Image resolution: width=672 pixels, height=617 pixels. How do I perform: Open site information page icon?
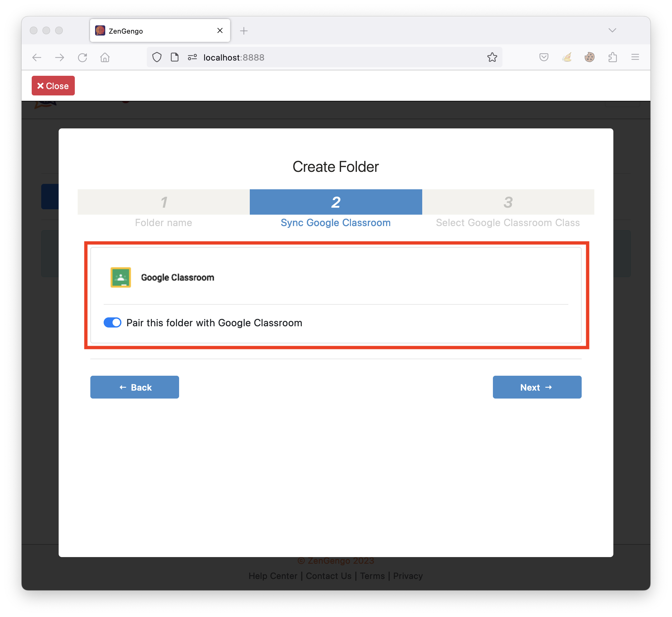pos(175,57)
